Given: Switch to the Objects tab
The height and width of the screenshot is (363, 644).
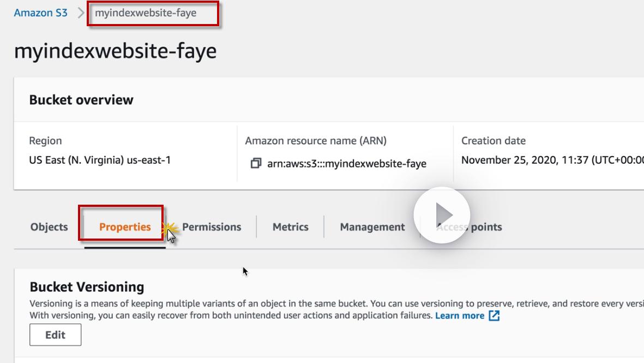Looking at the screenshot, I should tap(49, 227).
